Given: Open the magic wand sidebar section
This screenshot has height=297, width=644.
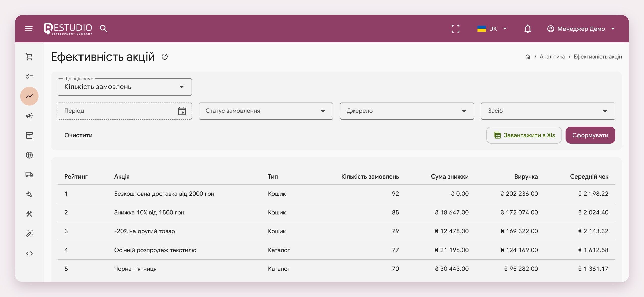Looking at the screenshot, I should pos(29,233).
